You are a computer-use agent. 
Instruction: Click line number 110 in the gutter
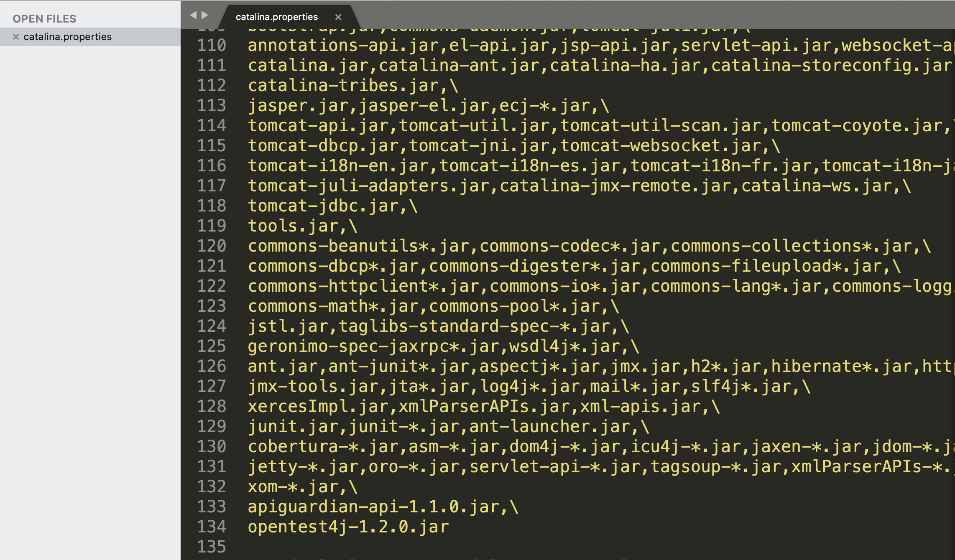(x=212, y=45)
